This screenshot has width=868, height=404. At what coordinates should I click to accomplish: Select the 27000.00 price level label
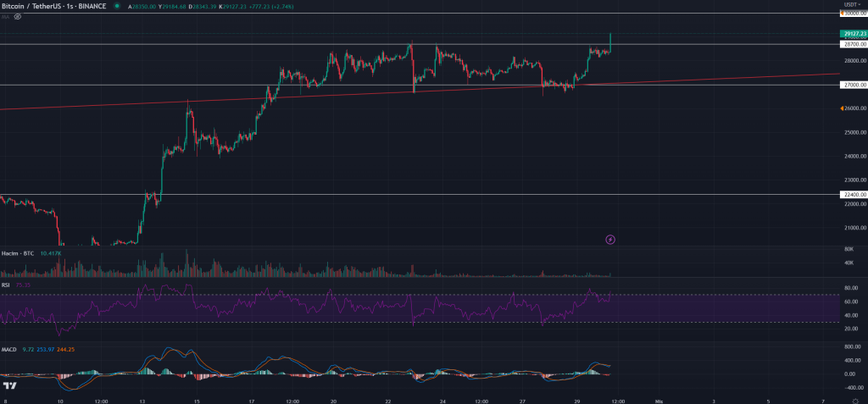(852, 85)
